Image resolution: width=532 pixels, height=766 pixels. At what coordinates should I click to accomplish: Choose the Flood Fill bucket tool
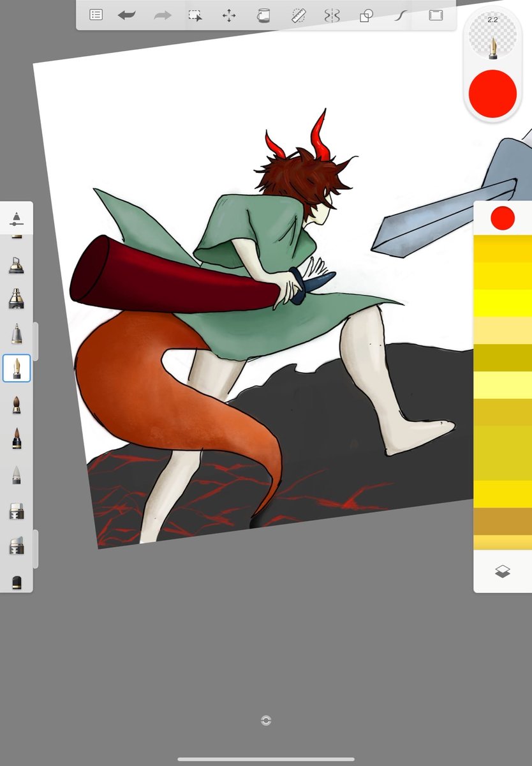coord(263,15)
